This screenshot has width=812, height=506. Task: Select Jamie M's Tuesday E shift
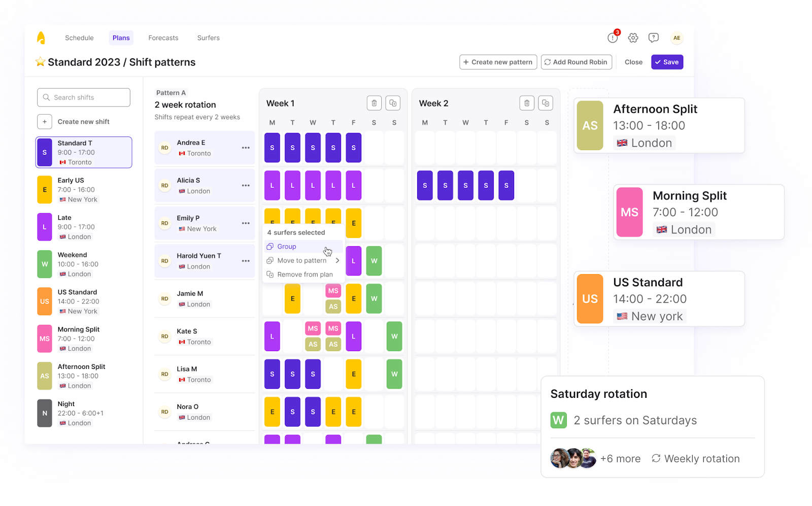click(x=292, y=298)
